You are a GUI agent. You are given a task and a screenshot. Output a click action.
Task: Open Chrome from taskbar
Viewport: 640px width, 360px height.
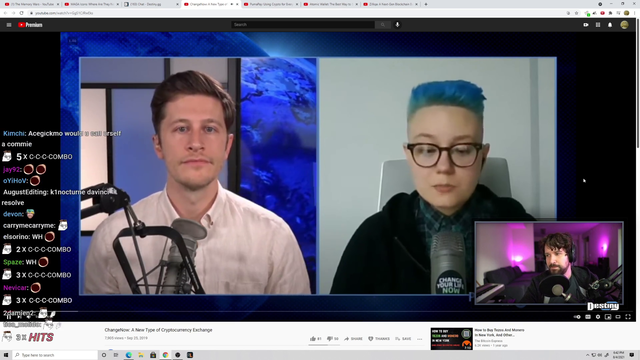click(165, 355)
